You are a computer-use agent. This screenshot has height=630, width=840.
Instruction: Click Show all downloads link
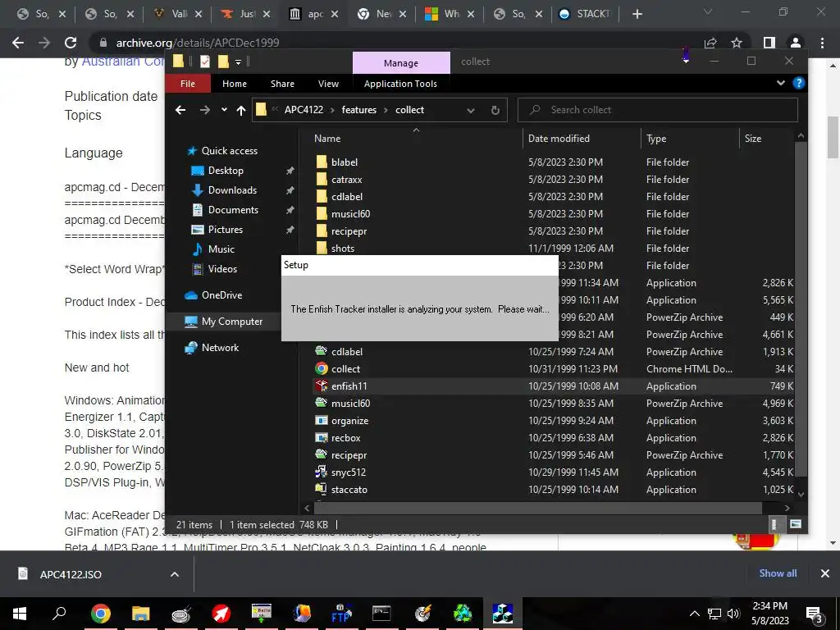coord(778,573)
